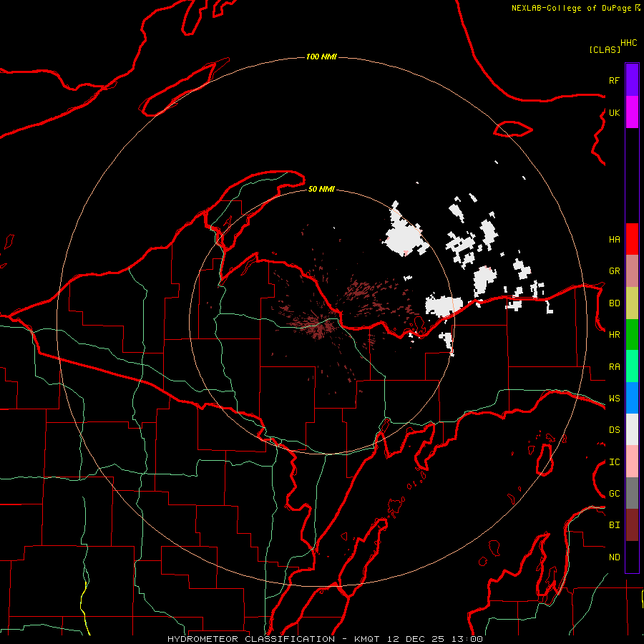Click the BD legend label
Viewport: 644px width, 644px height.
click(614, 303)
